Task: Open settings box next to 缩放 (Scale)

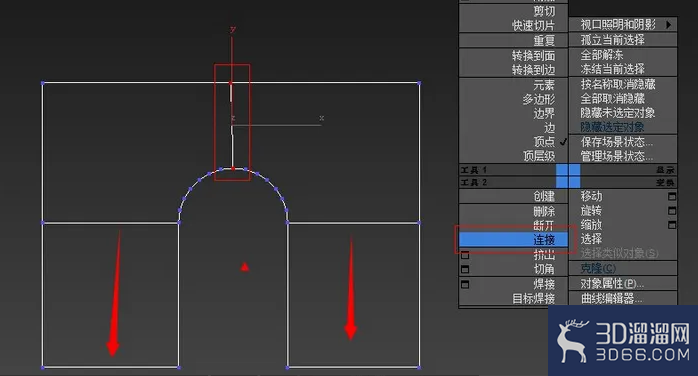Action: coord(672,225)
